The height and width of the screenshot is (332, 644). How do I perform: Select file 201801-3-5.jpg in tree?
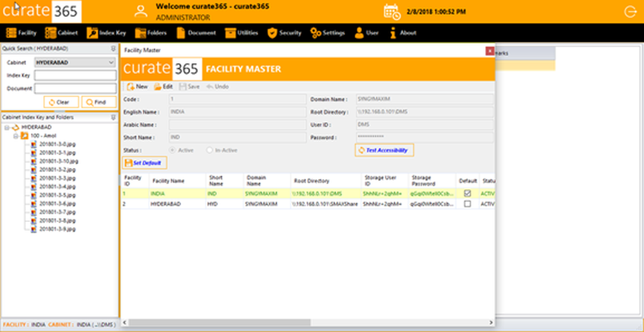57,195
